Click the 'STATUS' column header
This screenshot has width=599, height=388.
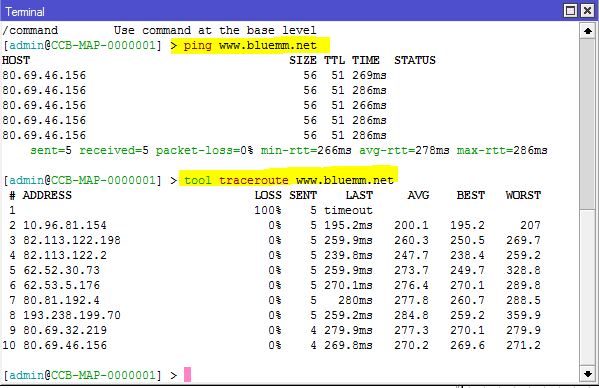(415, 60)
